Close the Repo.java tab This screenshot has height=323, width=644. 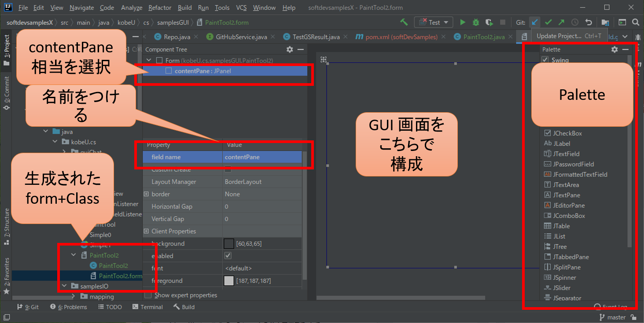click(196, 37)
